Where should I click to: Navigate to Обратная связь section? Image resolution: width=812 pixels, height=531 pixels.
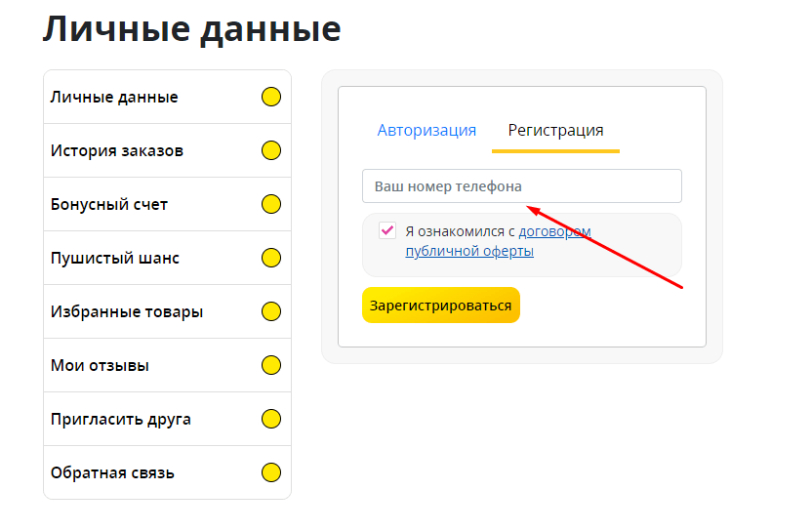[x=112, y=473]
